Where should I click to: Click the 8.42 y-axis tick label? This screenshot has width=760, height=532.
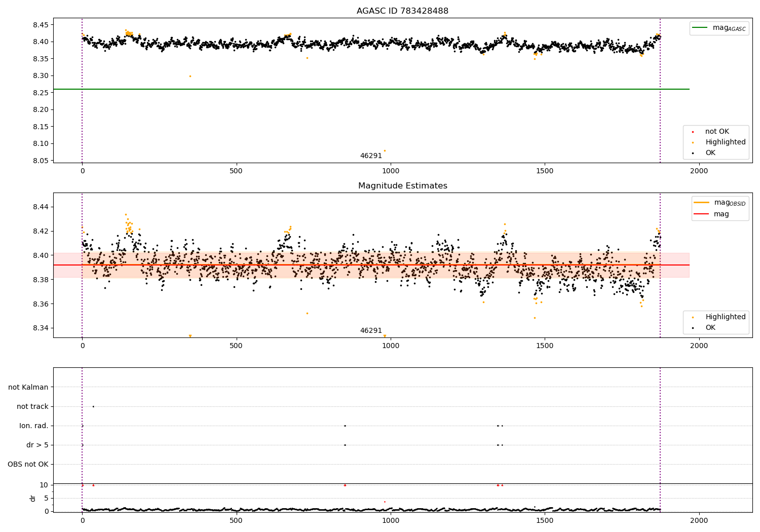pos(40,231)
